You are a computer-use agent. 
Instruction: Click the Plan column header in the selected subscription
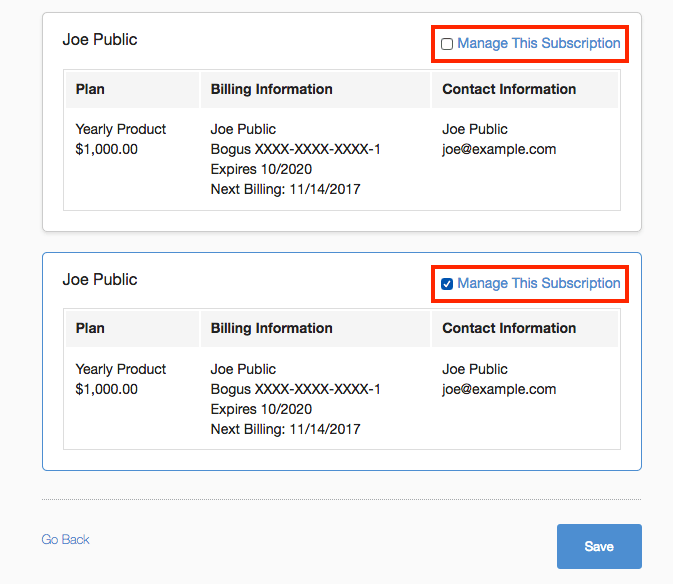(90, 328)
